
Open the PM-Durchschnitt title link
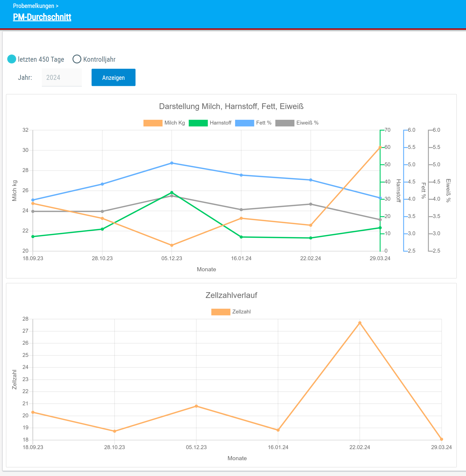[x=42, y=17]
